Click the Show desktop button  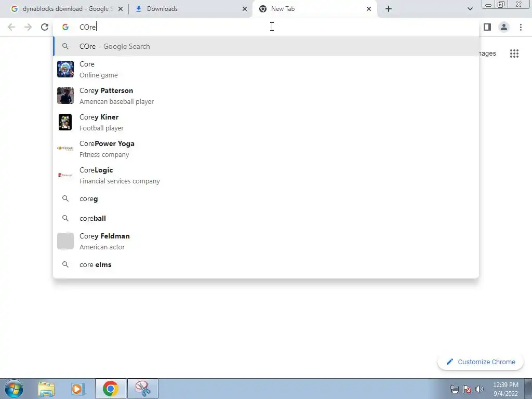click(528, 389)
